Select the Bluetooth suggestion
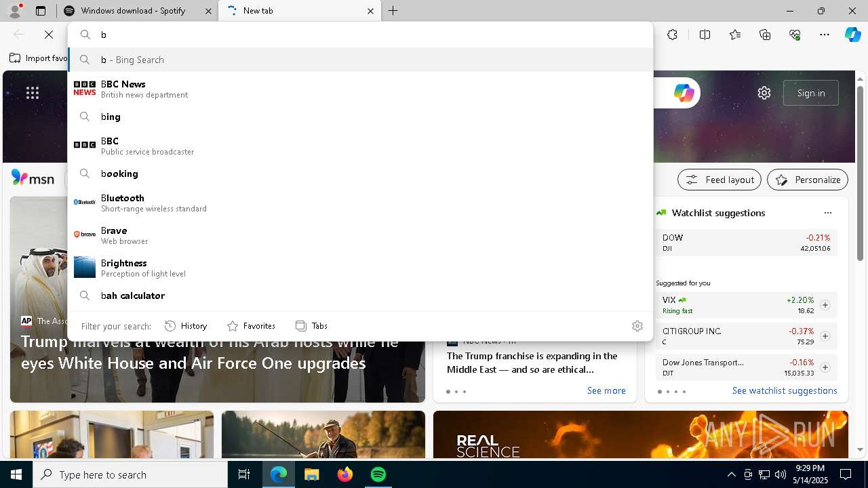This screenshot has width=868, height=488. 360,203
